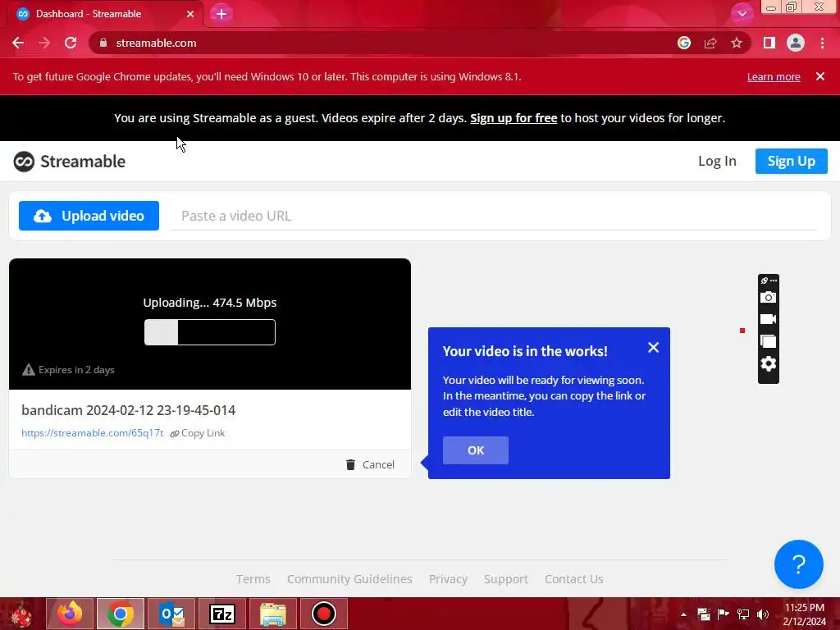Click the Streamable logo

[70, 162]
